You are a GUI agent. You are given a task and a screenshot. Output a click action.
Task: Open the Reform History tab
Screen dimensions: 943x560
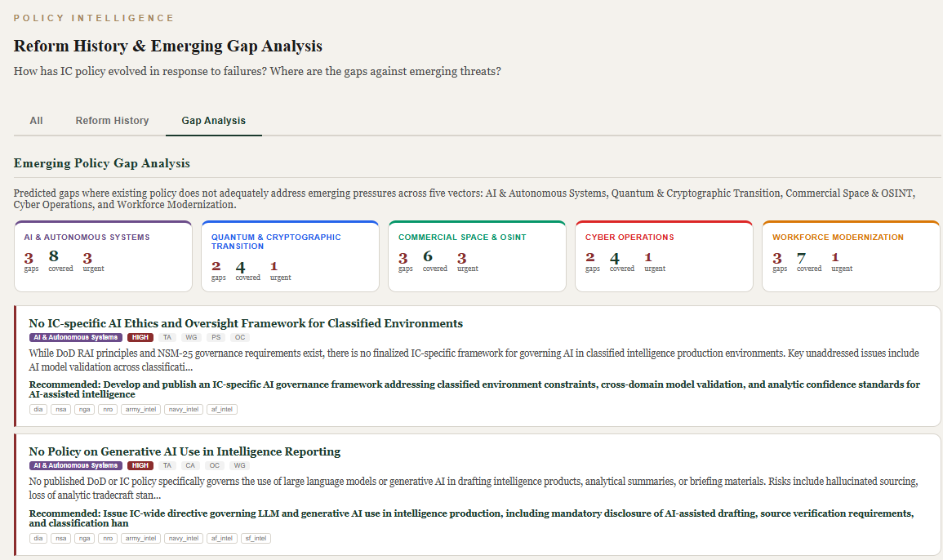pyautogui.click(x=112, y=121)
